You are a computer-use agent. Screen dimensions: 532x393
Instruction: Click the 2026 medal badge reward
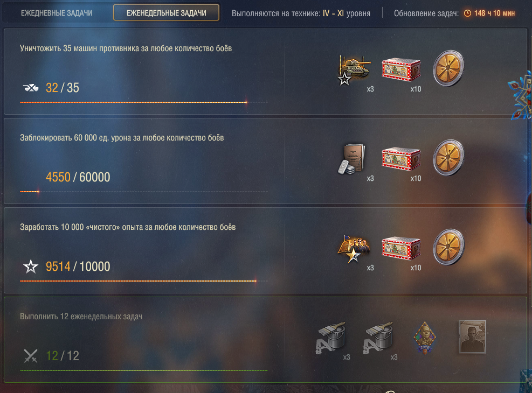(425, 338)
